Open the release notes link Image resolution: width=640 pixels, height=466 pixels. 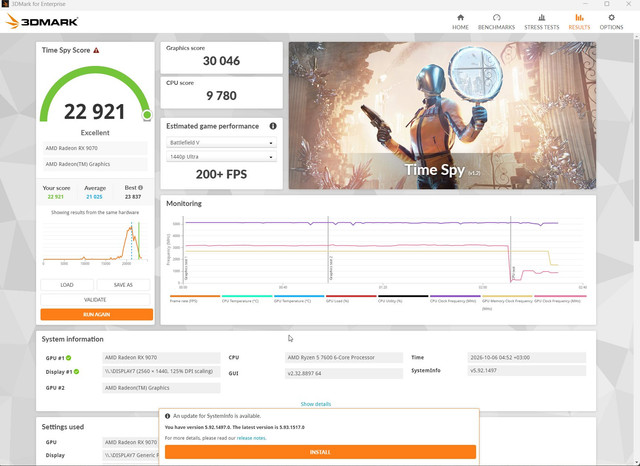point(251,438)
